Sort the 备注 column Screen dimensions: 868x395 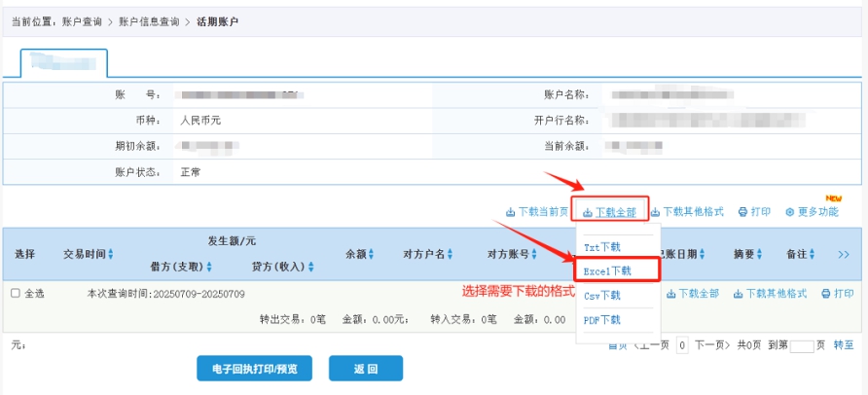coord(812,254)
